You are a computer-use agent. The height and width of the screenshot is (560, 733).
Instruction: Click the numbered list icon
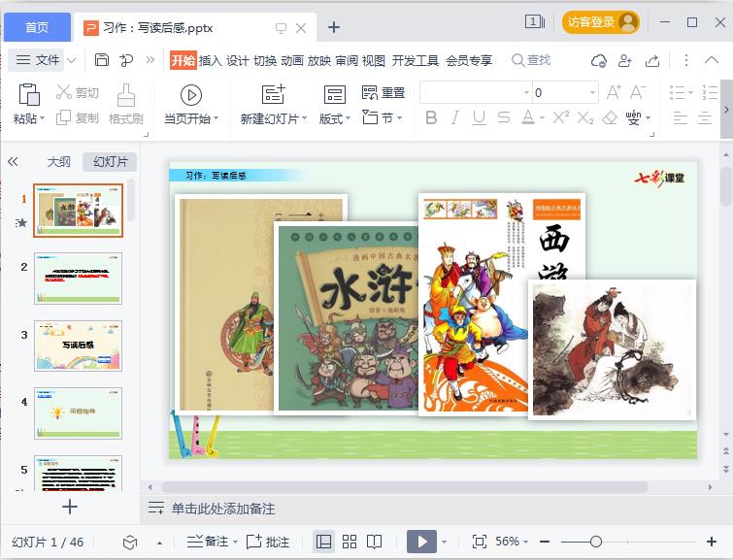pos(710,92)
